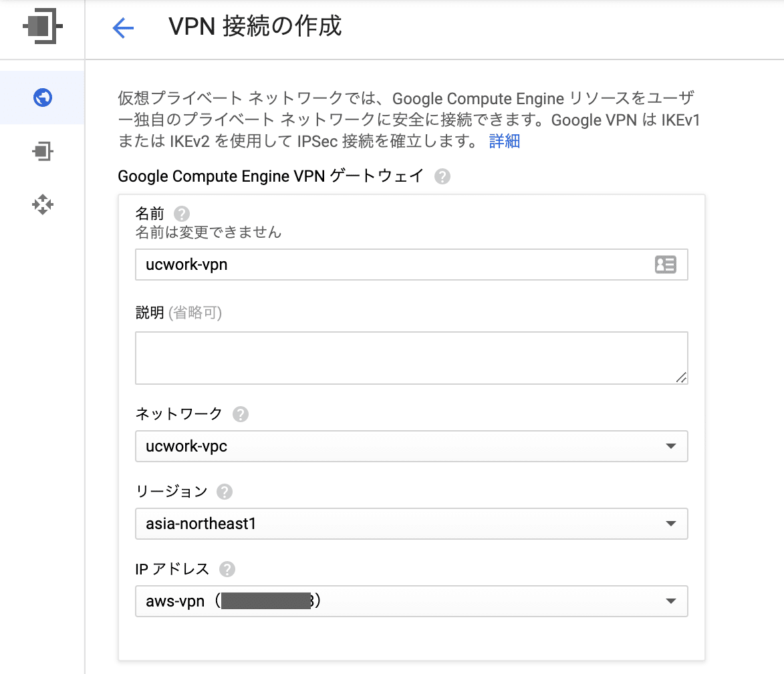784x674 pixels.
Task: Click help icon beside VPN ゲートウェイ heading
Action: click(442, 176)
